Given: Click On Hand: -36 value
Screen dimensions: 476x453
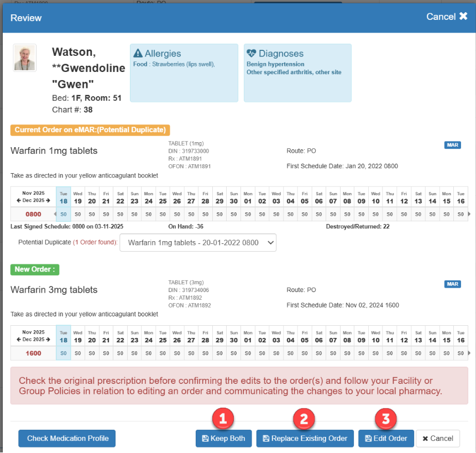Looking at the screenshot, I should pyautogui.click(x=186, y=227).
